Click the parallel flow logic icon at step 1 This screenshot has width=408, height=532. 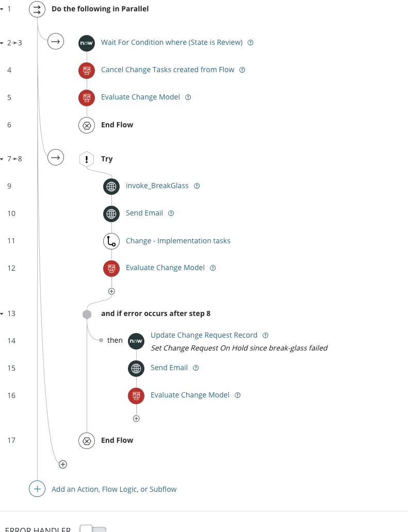tap(37, 9)
